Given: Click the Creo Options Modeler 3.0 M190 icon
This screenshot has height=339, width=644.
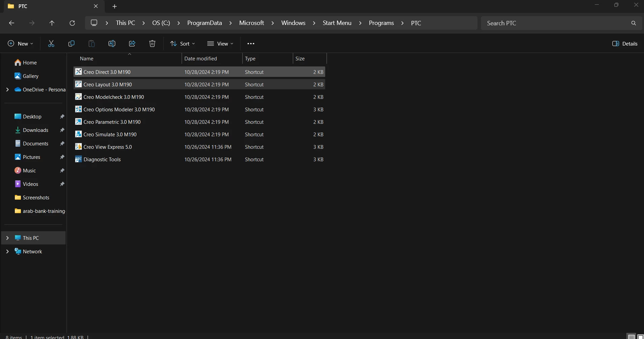Looking at the screenshot, I should point(78,109).
